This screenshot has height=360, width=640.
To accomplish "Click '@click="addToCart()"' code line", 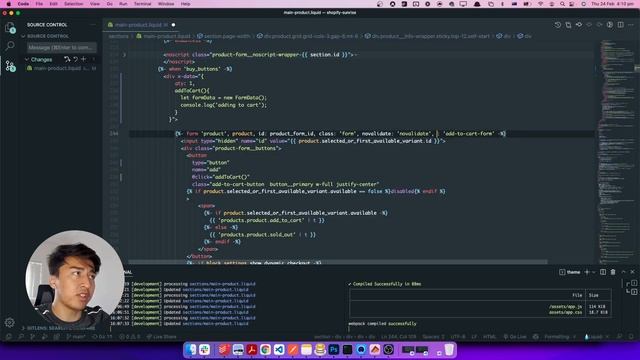I will point(220,177).
